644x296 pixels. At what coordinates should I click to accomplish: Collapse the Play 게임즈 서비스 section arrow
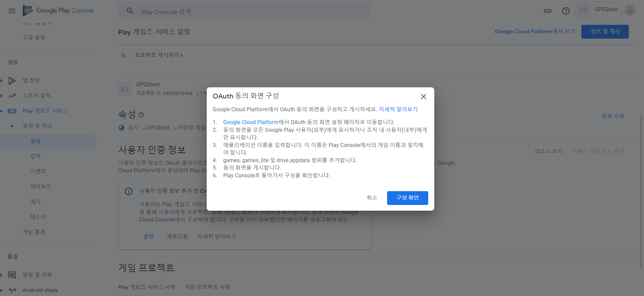[1, 111]
